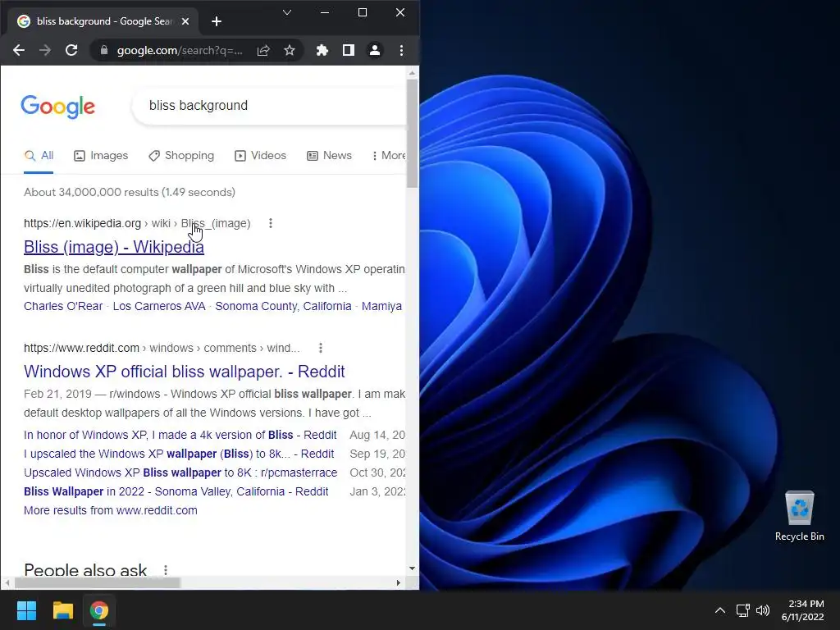Open Sonoma County, California sublink
840x630 pixels.
tap(283, 306)
